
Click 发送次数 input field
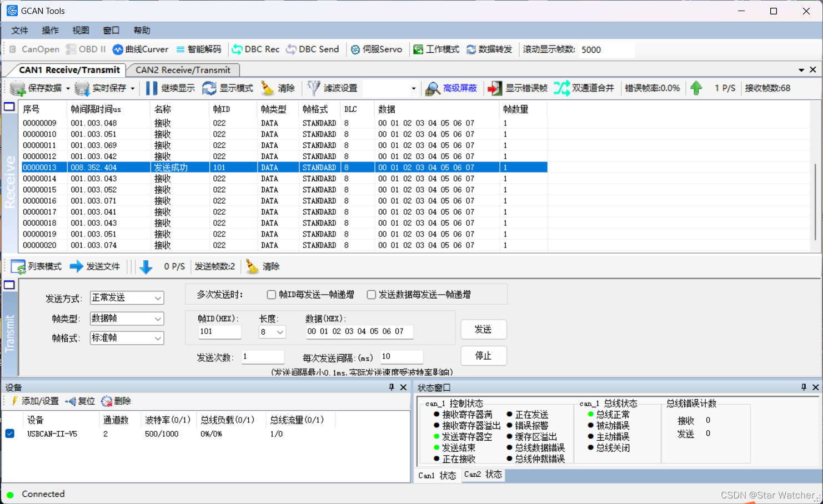tap(263, 357)
